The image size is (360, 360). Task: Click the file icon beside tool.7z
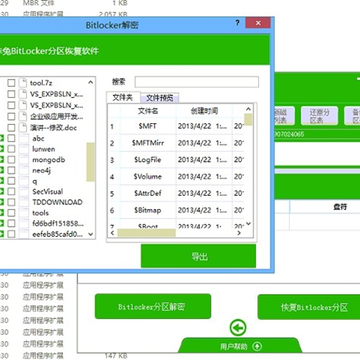(x=23, y=83)
